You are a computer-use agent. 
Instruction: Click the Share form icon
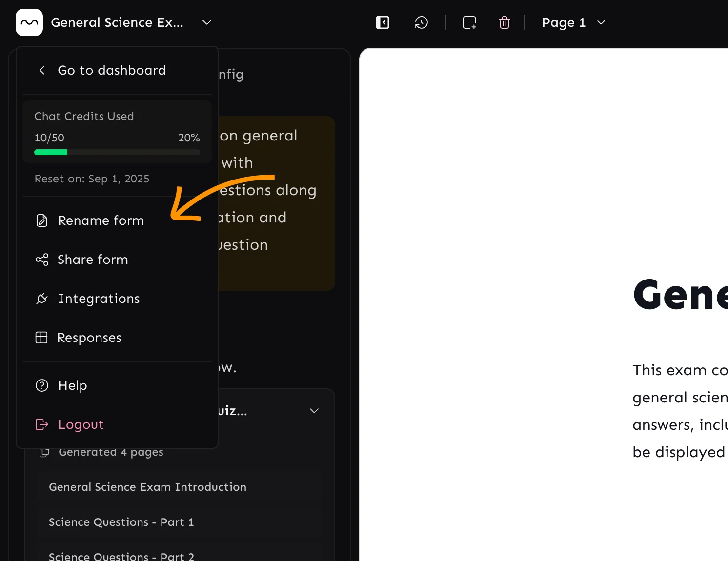[x=42, y=260]
